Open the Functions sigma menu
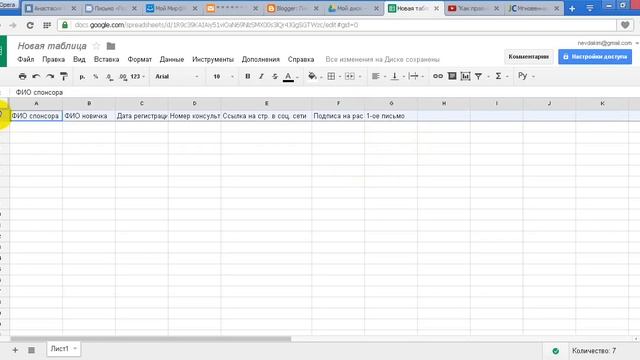Screen dimensions: 640x360 point(498,76)
